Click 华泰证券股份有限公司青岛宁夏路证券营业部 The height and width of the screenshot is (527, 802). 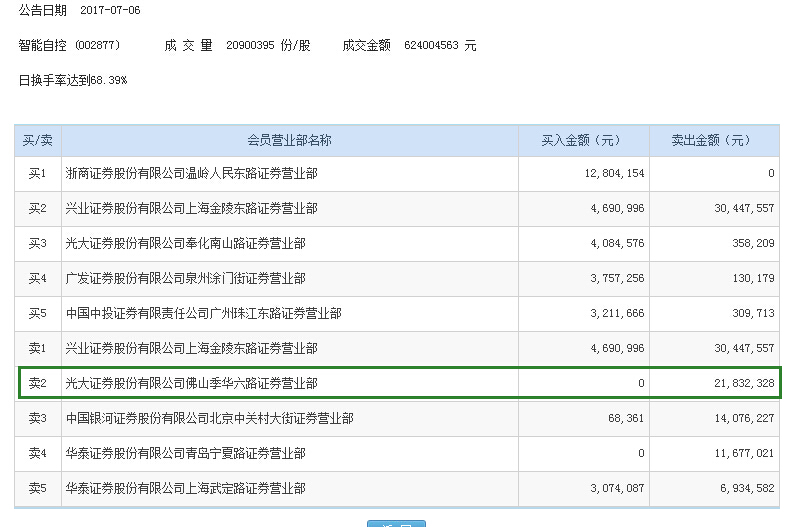(x=186, y=453)
